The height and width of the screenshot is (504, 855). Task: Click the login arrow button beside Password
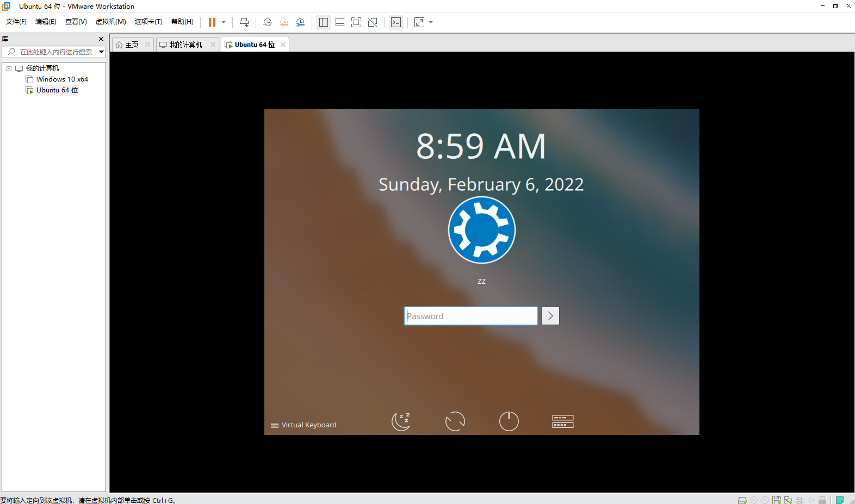pyautogui.click(x=550, y=316)
